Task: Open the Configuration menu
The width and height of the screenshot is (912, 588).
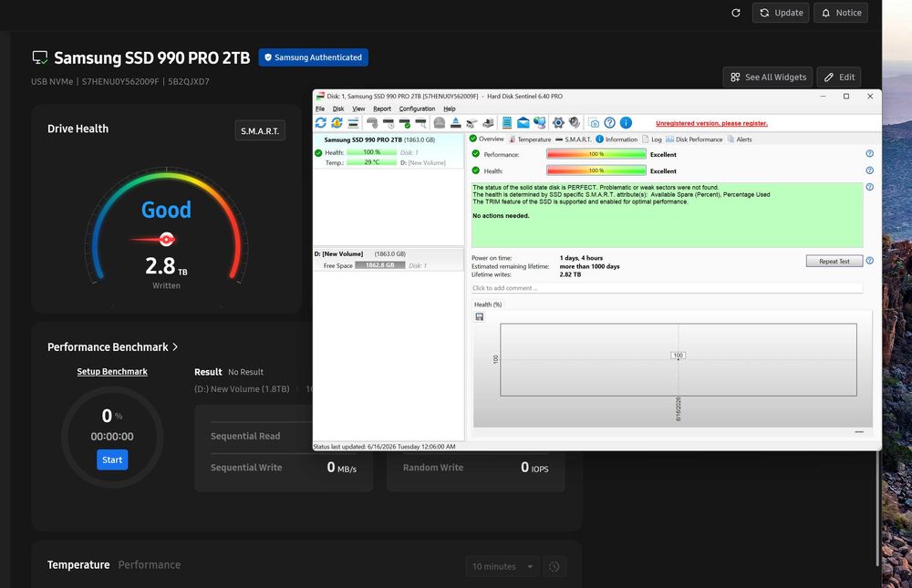Action: click(417, 108)
